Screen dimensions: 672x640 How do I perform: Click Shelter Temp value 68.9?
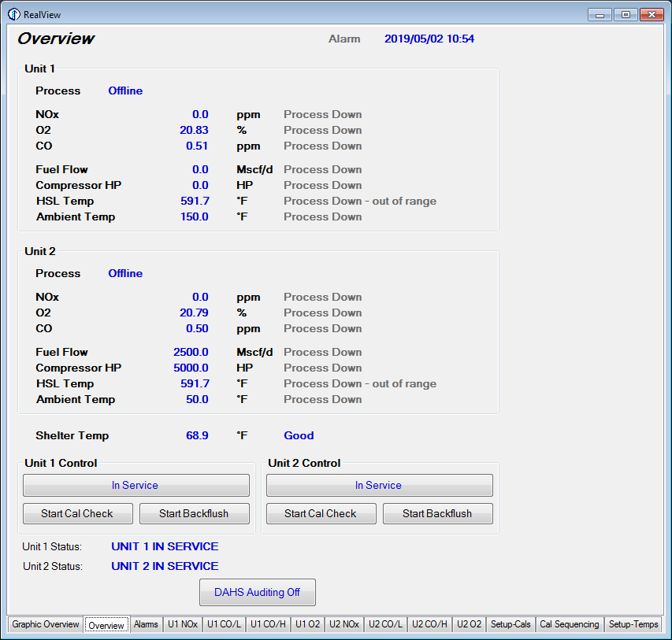(197, 435)
